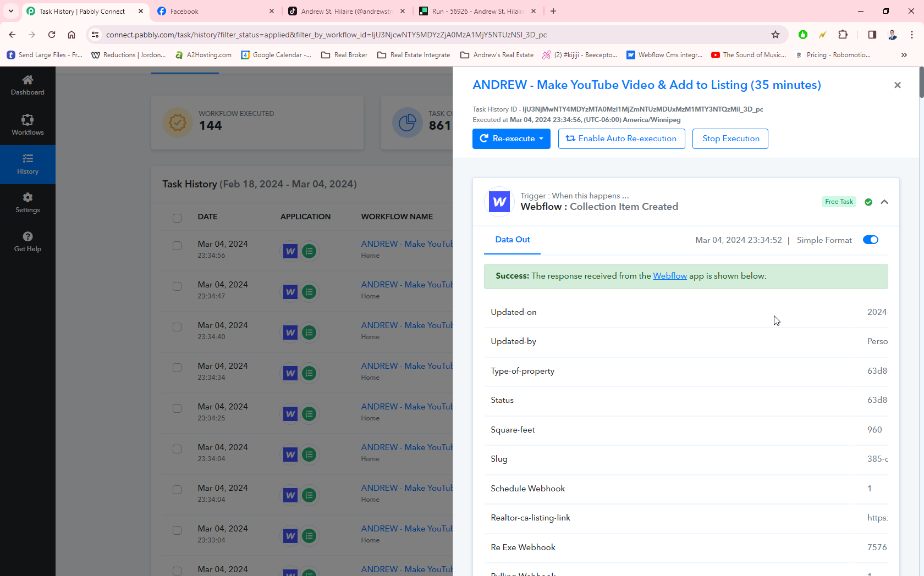Viewport: 924px width, 576px height.
Task: Click the page scrollbar thumb
Action: click(921, 82)
